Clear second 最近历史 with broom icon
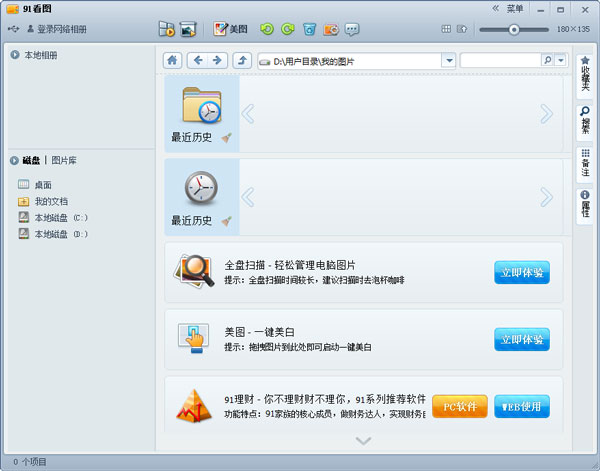Image resolution: width=600 pixels, height=471 pixels. click(227, 221)
